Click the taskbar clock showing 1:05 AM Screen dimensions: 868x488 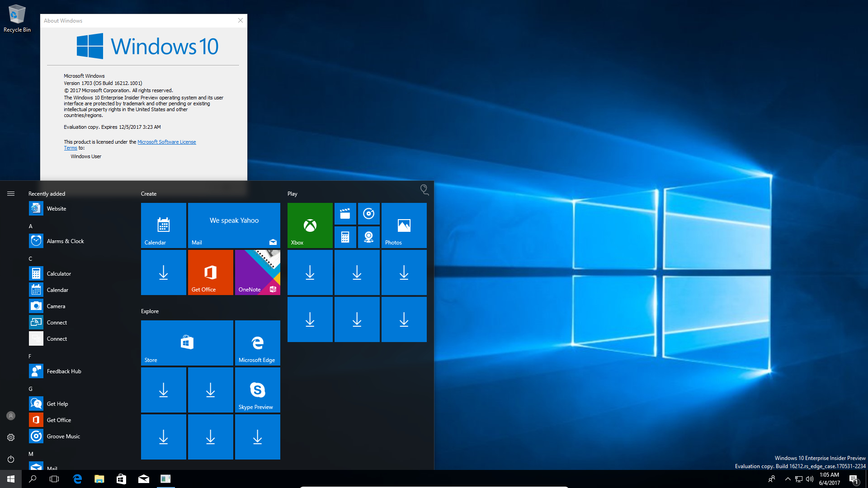pos(829,479)
